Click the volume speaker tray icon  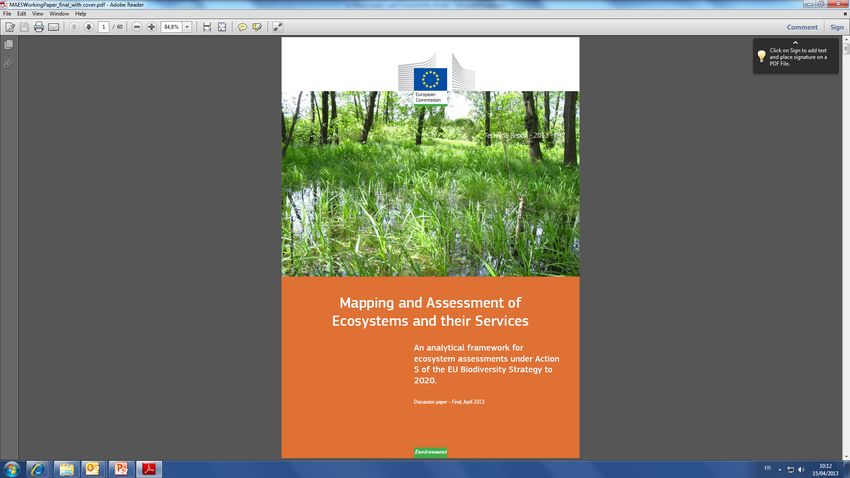tap(801, 469)
